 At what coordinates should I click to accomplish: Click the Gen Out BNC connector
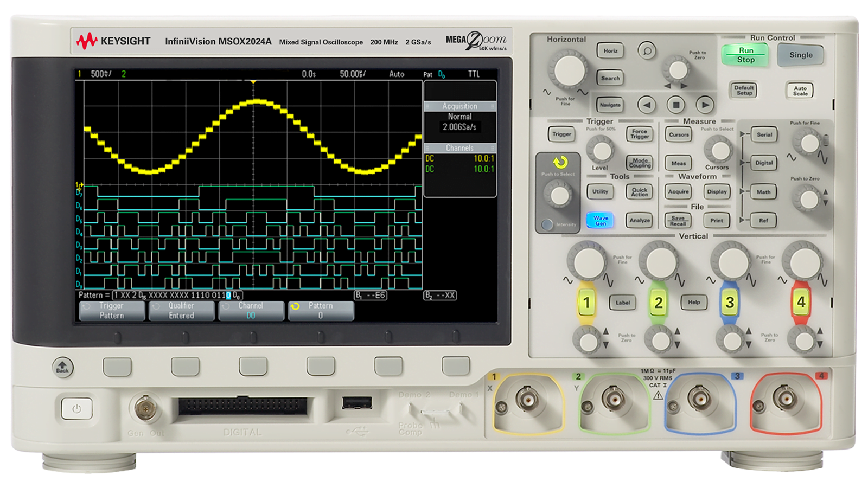[x=145, y=408]
